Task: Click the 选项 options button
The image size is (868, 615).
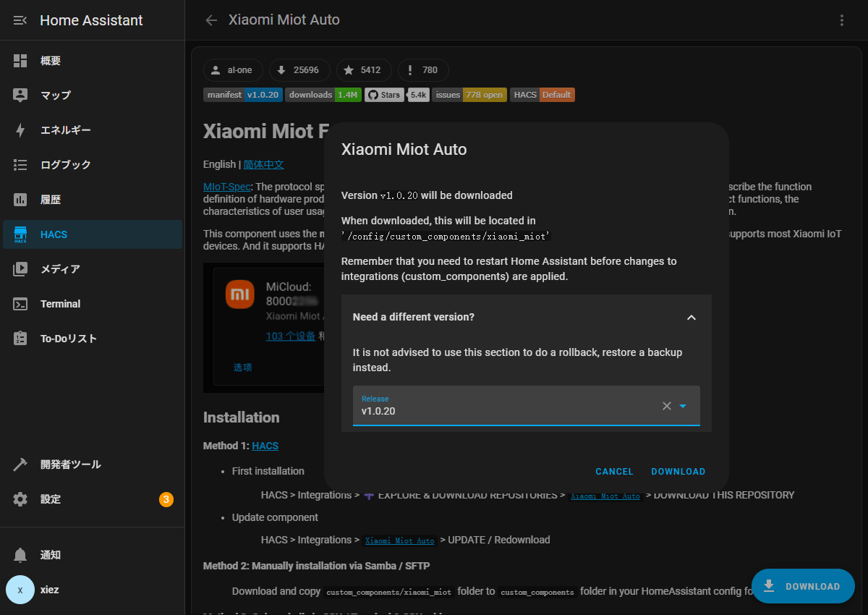Action: pyautogui.click(x=242, y=368)
